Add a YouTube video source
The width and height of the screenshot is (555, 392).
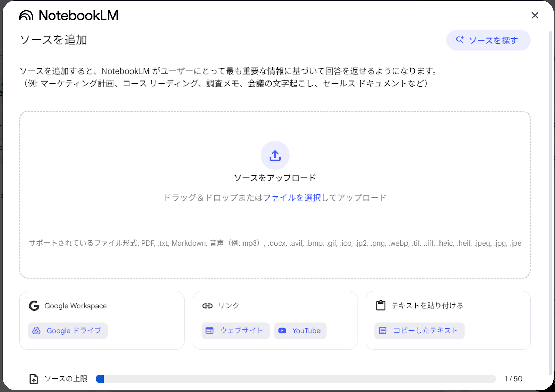point(300,331)
